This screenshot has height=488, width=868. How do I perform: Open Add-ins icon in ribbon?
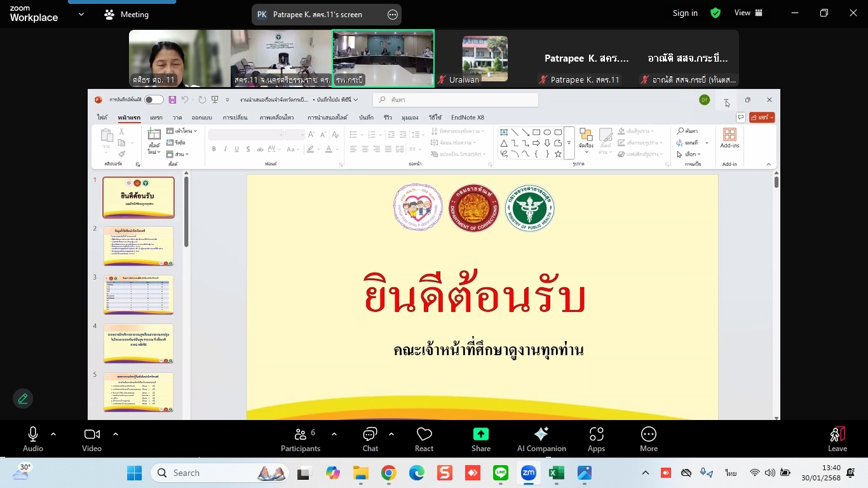click(729, 138)
